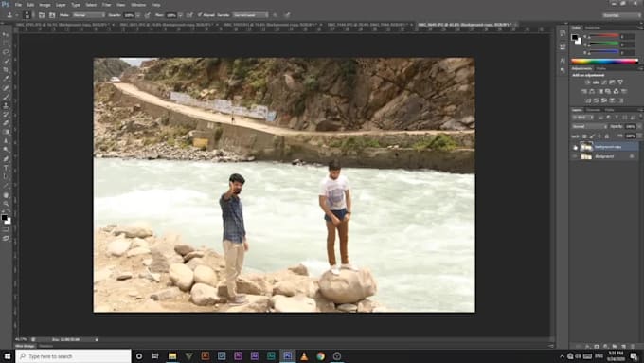The image size is (644, 363).
Task: Open the Opacity slider arrow in options bar
Action: pos(138,15)
